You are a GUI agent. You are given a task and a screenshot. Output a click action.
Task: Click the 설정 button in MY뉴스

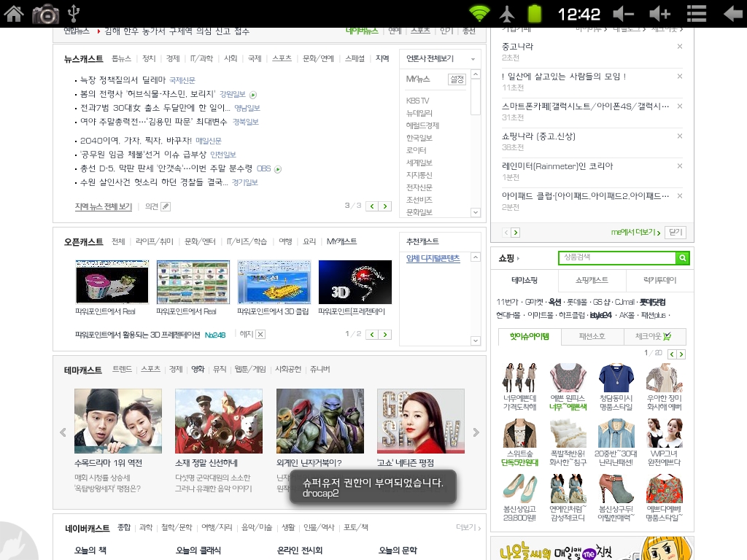tap(457, 79)
